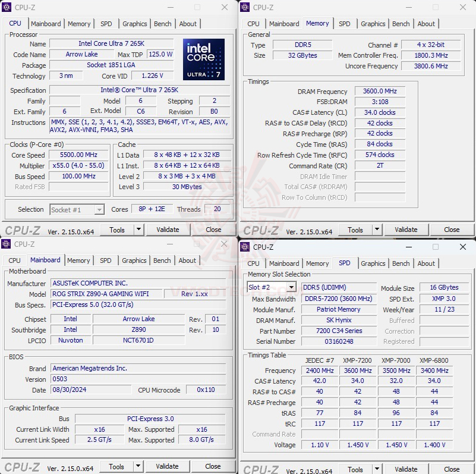Screen dimensions: 476x474
Task: Click Close button in CPU window
Action: coord(213,230)
